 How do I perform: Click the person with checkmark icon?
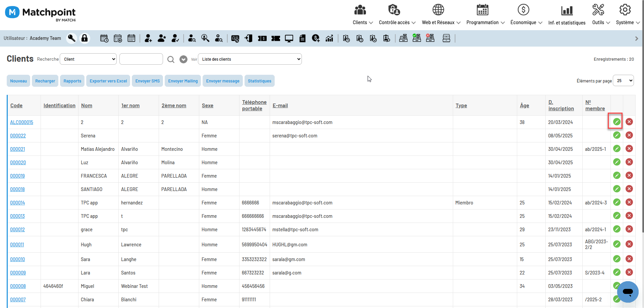(175, 38)
